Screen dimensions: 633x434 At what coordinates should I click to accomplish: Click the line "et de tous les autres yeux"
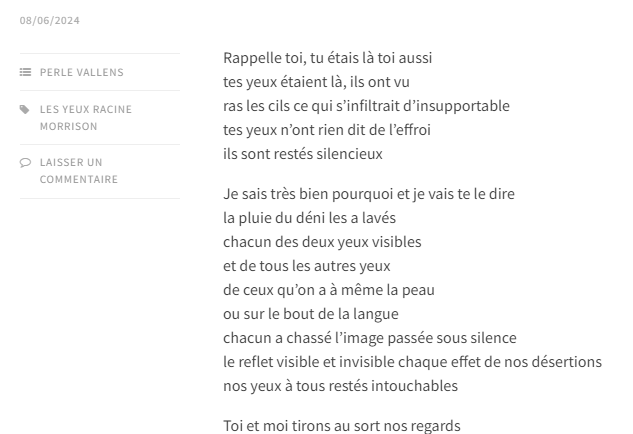(x=306, y=266)
